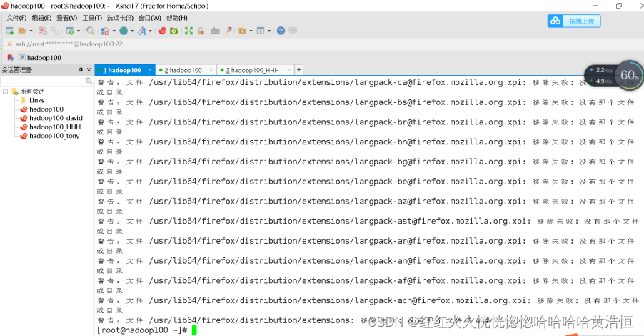
Task: Close the '1 hadoop100' tab
Action: click(x=150, y=70)
